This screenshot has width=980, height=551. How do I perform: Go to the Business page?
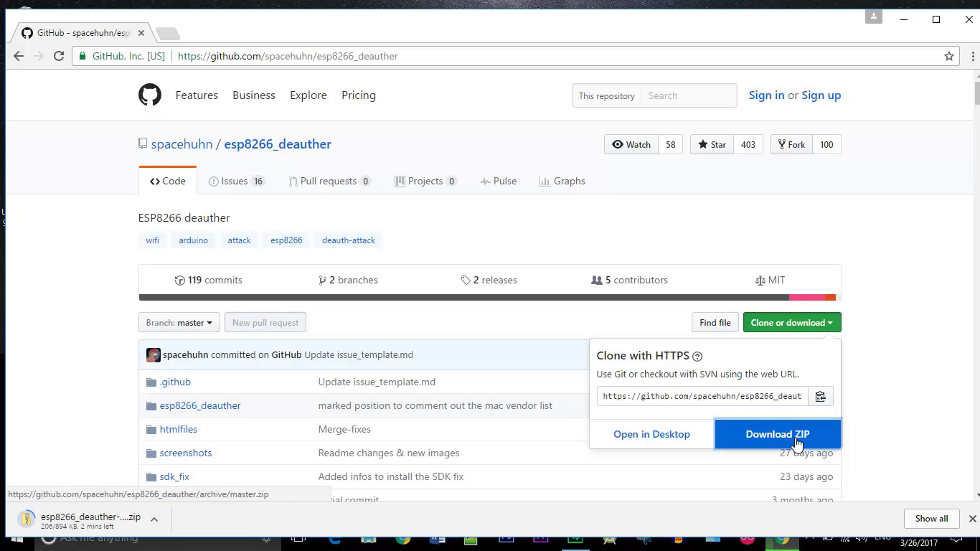point(254,95)
